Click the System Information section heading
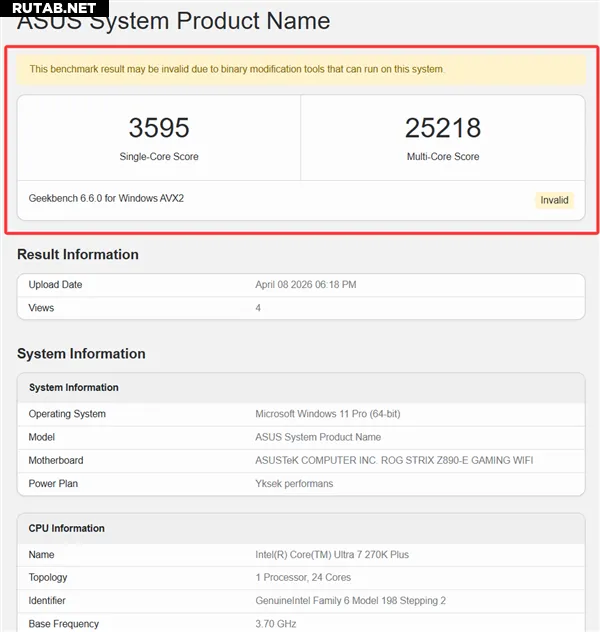The height and width of the screenshot is (632, 600). [x=81, y=354]
